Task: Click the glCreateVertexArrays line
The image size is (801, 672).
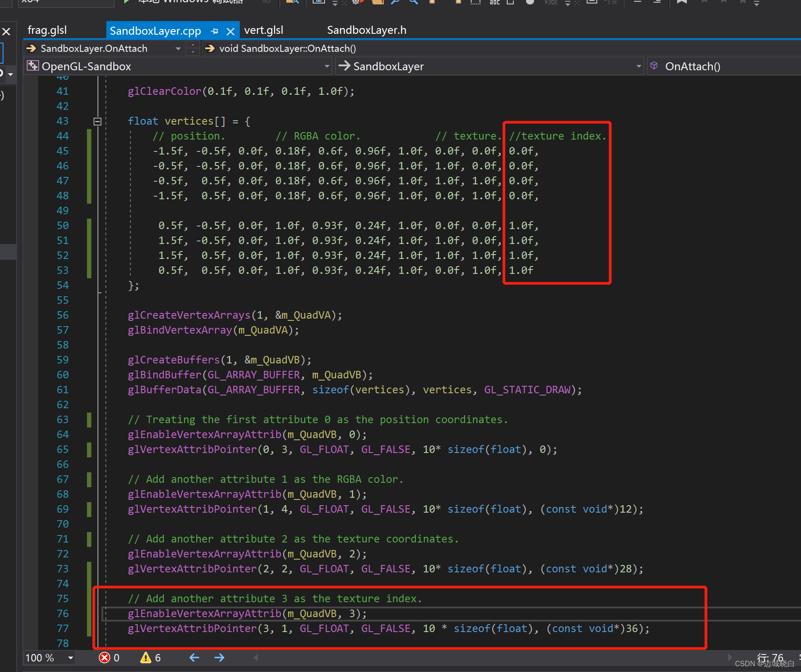Action: (235, 315)
